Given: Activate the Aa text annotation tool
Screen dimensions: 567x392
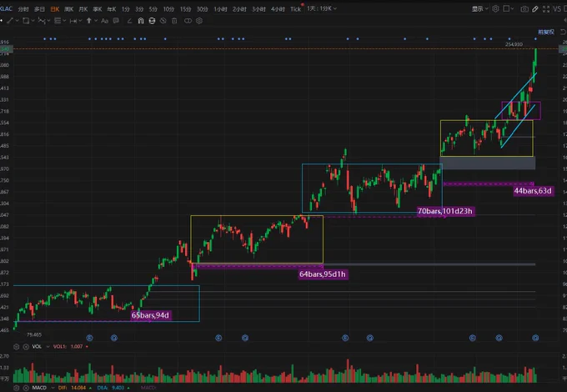Looking at the screenshot, I should tap(104, 21).
